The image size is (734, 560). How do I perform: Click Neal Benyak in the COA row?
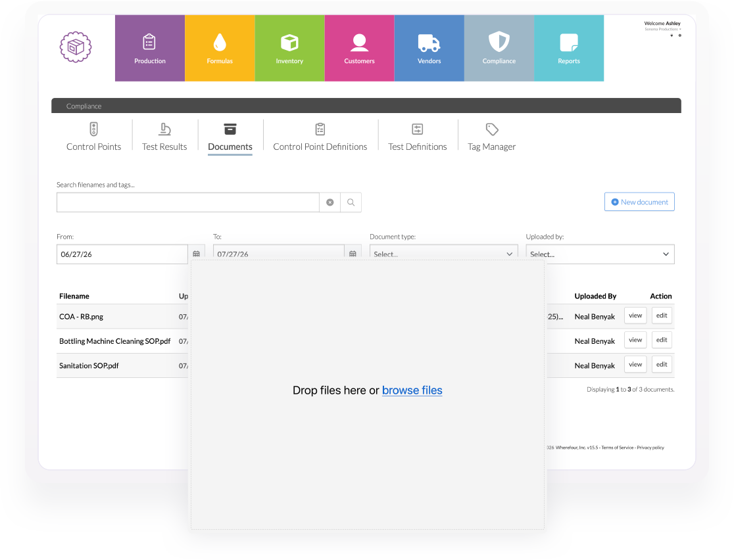tap(595, 317)
